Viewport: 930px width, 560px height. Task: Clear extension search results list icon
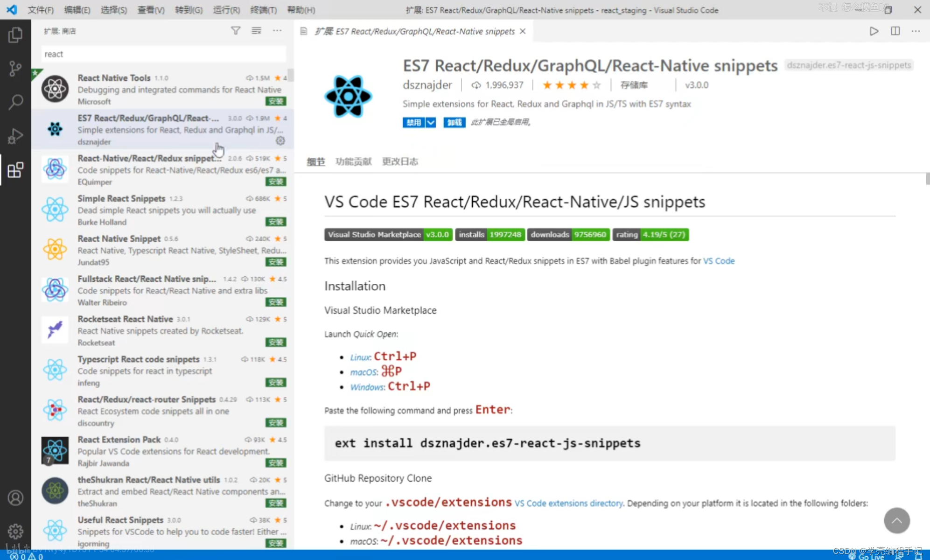[x=256, y=31]
